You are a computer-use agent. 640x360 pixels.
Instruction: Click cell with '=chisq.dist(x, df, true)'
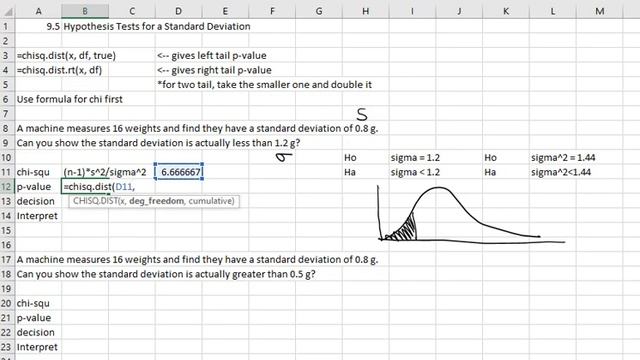[x=66, y=56]
